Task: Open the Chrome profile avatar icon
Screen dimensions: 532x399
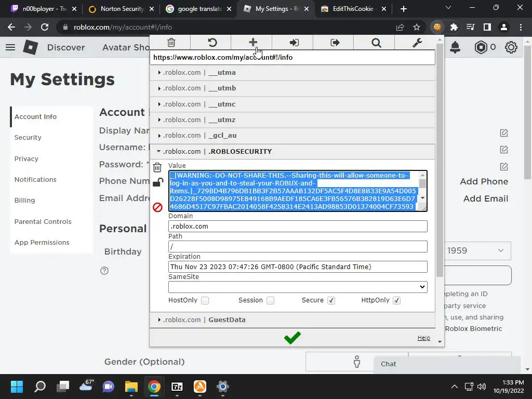Action: coord(504,27)
